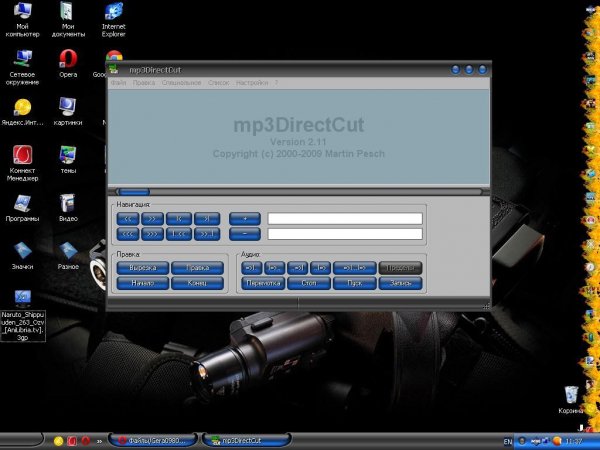The width and height of the screenshot is (600, 450).
Task: Click the mp3DirectCut title bar app icon
Action: coord(113,70)
